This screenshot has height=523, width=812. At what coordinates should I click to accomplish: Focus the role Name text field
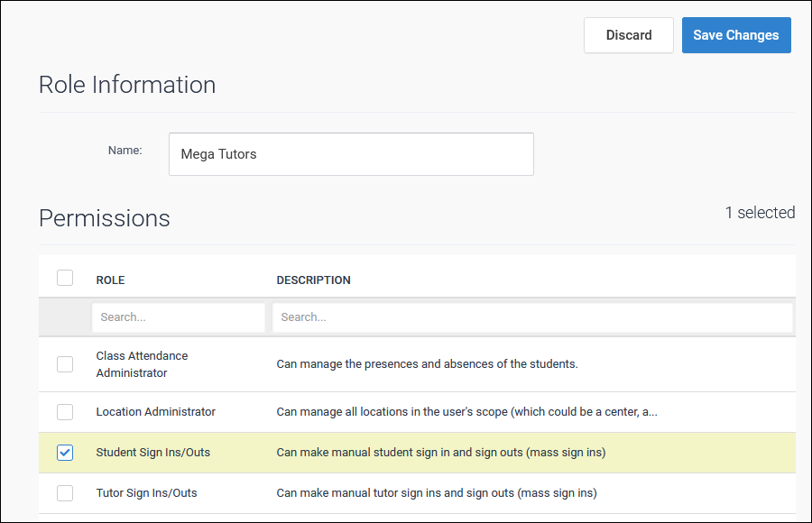click(351, 154)
